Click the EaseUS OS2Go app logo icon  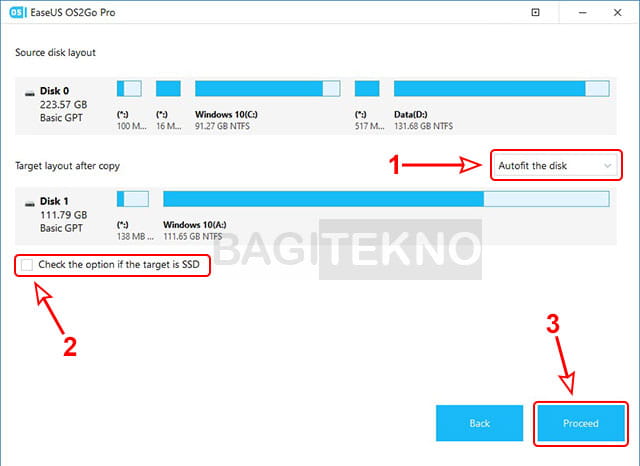coord(18,12)
